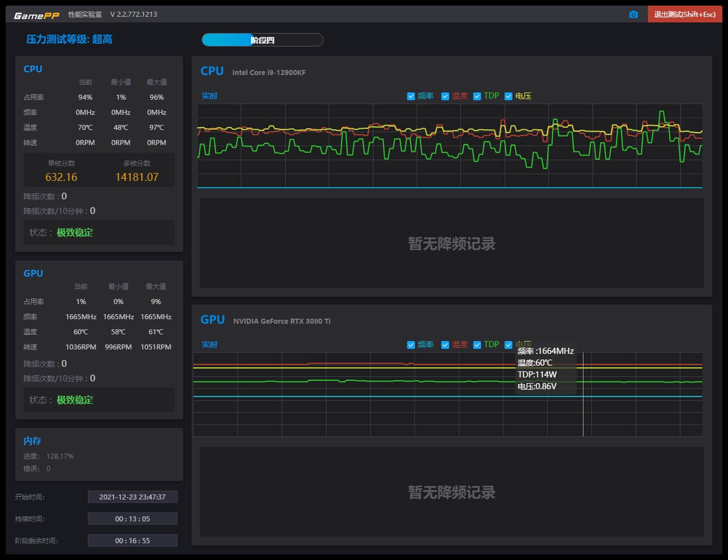728x560 pixels.
Task: Toggle the CPU chart TDP checkbox
Action: tap(477, 96)
